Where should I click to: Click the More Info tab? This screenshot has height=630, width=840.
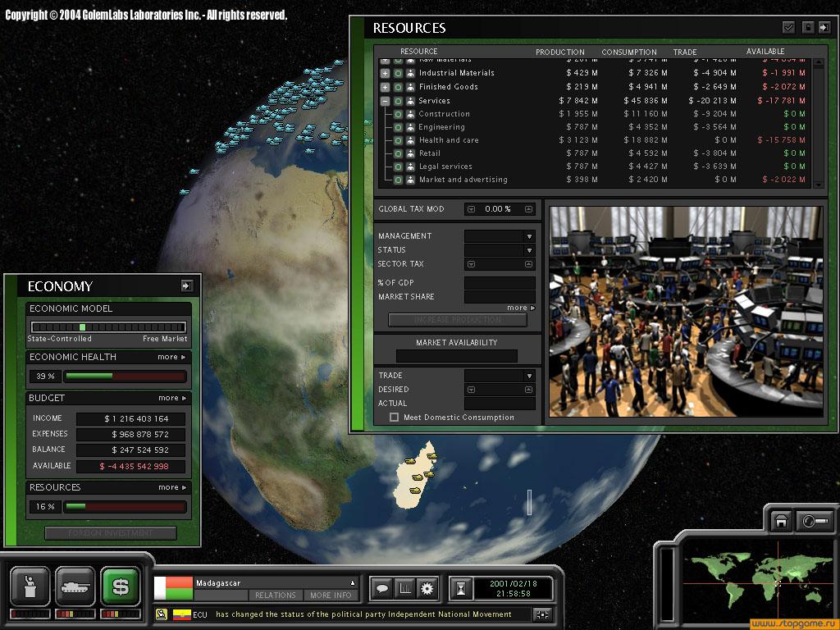(x=331, y=595)
